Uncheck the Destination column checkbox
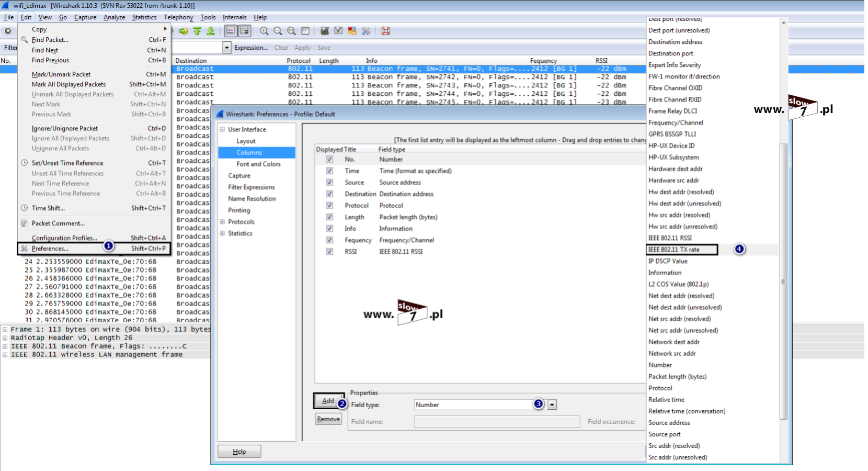Screen dimensions: 868x471 pyautogui.click(x=329, y=194)
